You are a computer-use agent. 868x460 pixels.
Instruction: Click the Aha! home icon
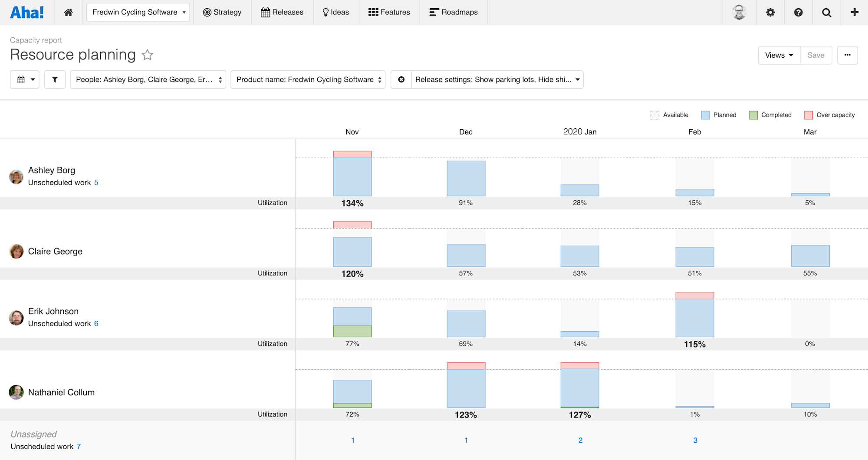point(68,12)
